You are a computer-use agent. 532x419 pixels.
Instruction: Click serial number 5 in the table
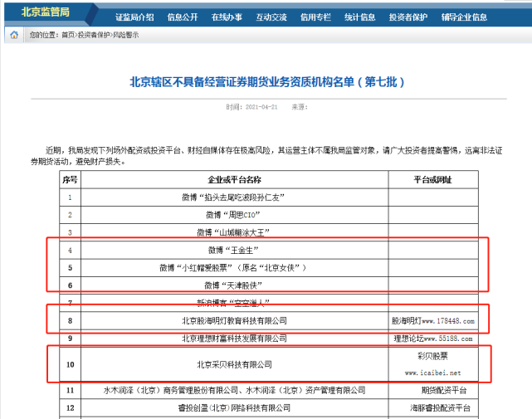coord(71,268)
